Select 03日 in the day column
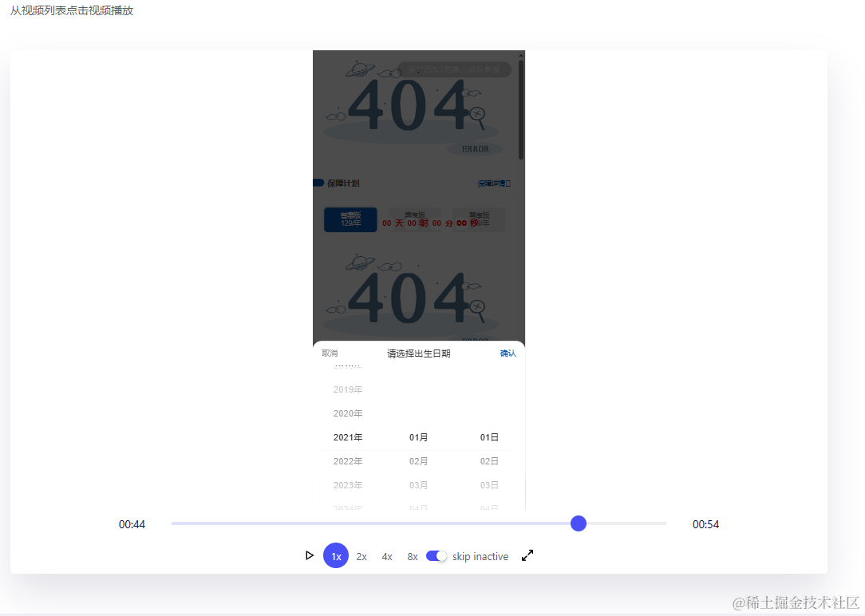Image resolution: width=865 pixels, height=616 pixels. (489, 485)
